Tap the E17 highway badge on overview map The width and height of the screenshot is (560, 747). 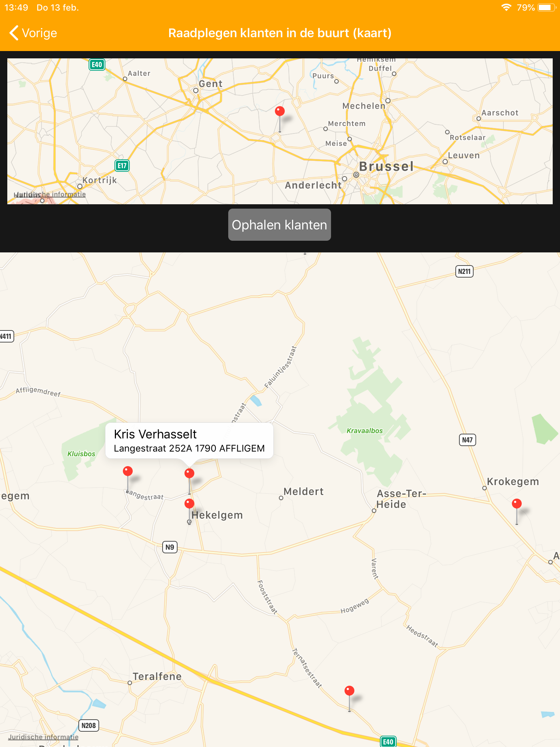click(122, 166)
